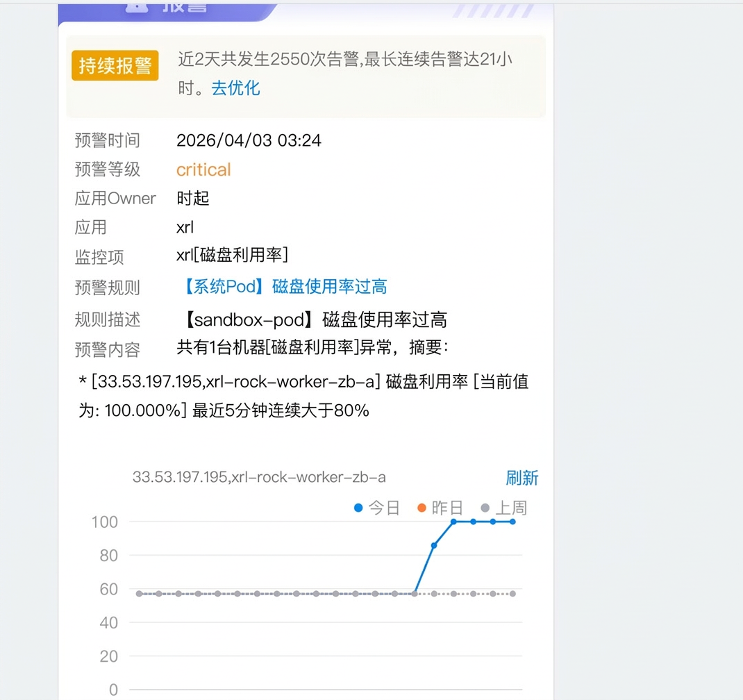The width and height of the screenshot is (743, 700).
Task: Click the leftmost gray data point on chart
Action: pyautogui.click(x=140, y=594)
